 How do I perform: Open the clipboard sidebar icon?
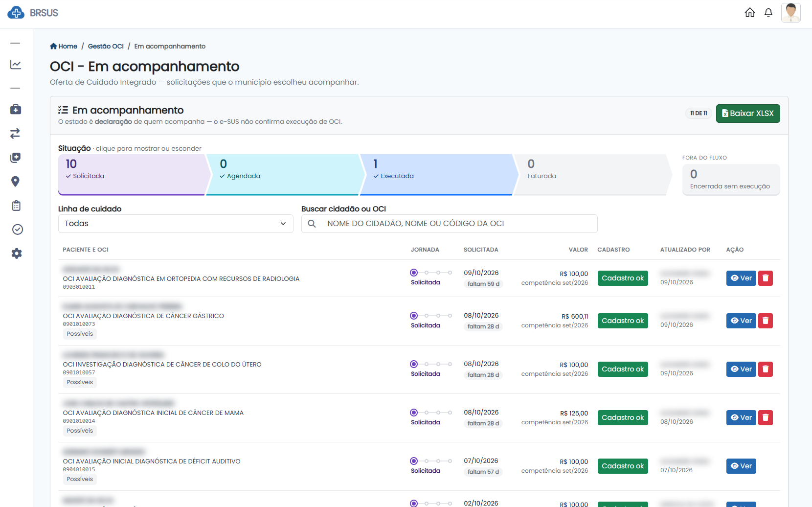click(x=16, y=206)
